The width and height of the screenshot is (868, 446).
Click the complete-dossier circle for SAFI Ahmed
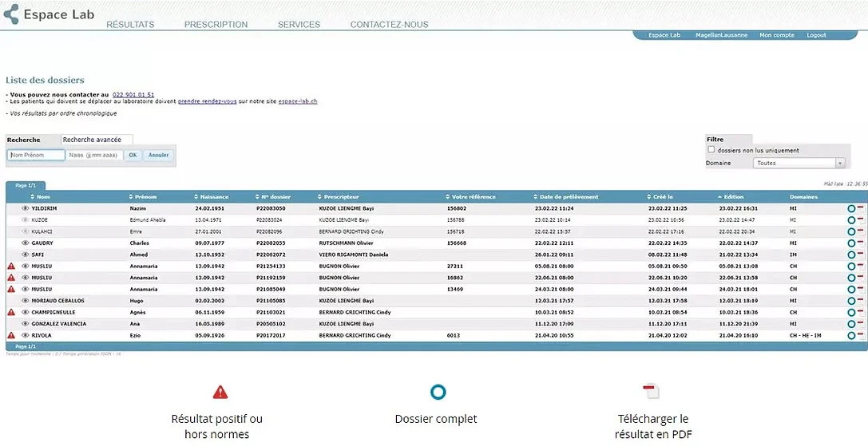pyautogui.click(x=851, y=255)
